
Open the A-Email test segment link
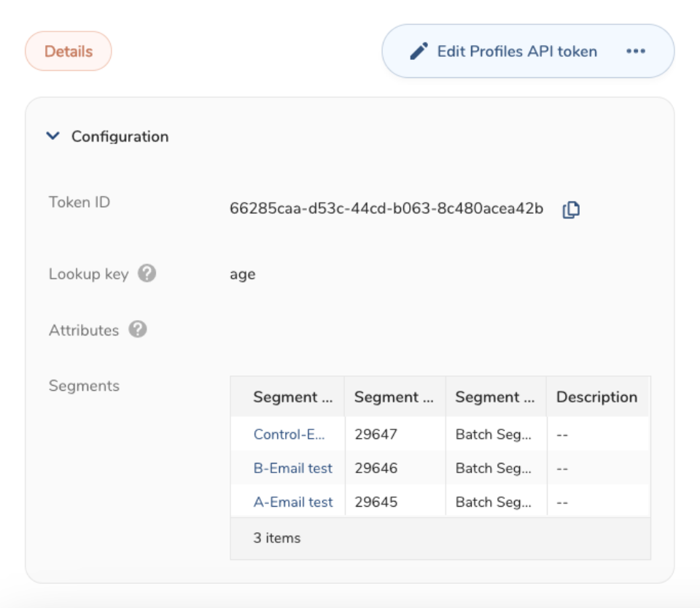(x=292, y=502)
